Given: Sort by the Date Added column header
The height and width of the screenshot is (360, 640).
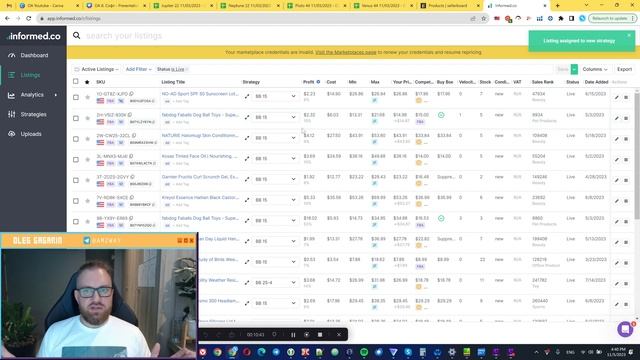Looking at the screenshot, I should [x=596, y=82].
